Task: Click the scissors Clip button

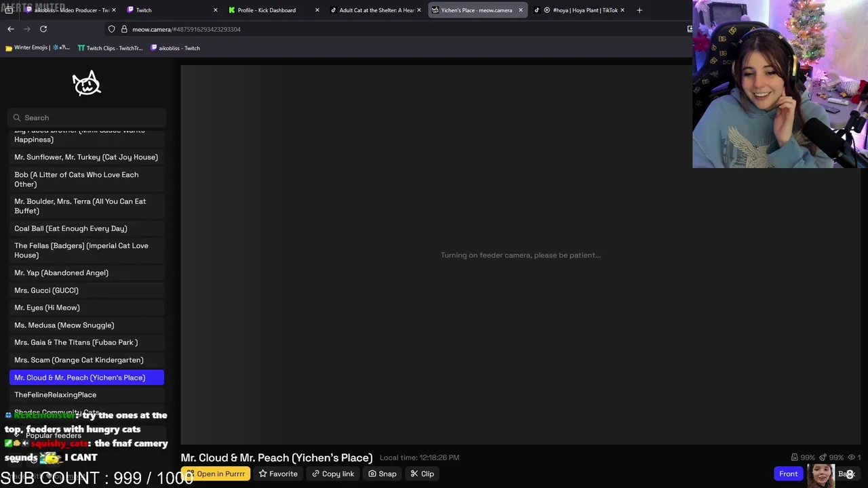Action: [x=422, y=474]
